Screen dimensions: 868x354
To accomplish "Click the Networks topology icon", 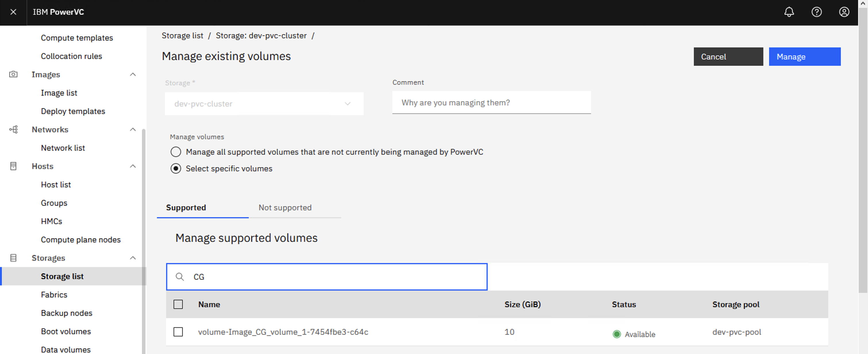I will pos(13,130).
